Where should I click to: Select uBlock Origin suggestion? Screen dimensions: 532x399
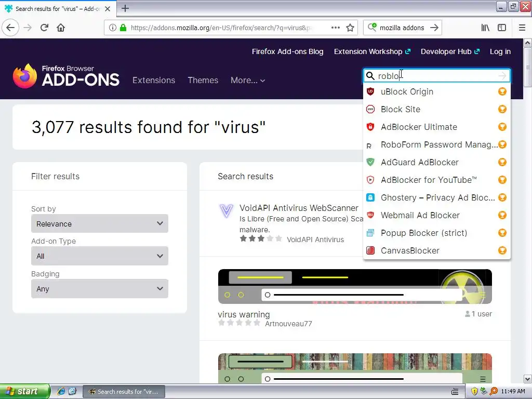click(436, 91)
